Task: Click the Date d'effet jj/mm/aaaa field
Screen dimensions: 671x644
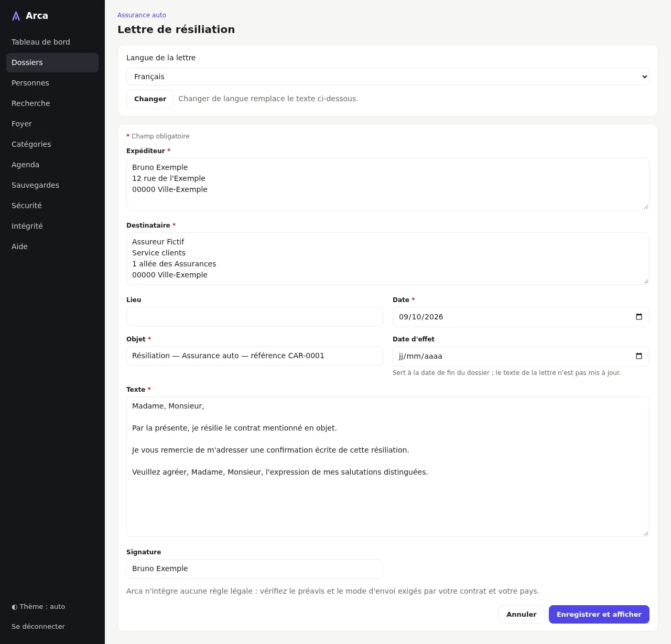Action: 521,356
